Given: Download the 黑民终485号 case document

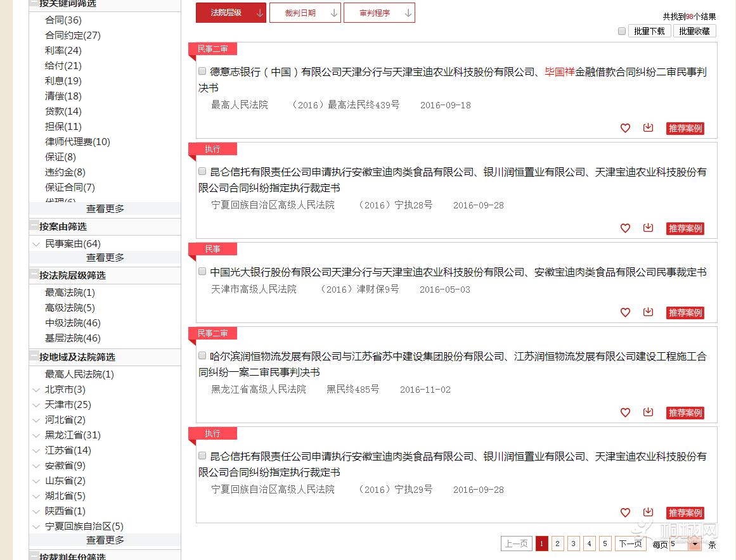Looking at the screenshot, I should [648, 412].
